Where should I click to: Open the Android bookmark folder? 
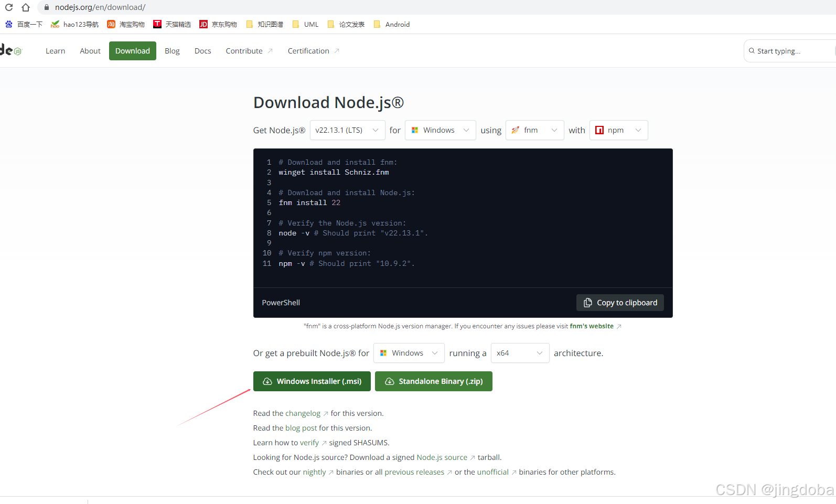[x=392, y=24]
